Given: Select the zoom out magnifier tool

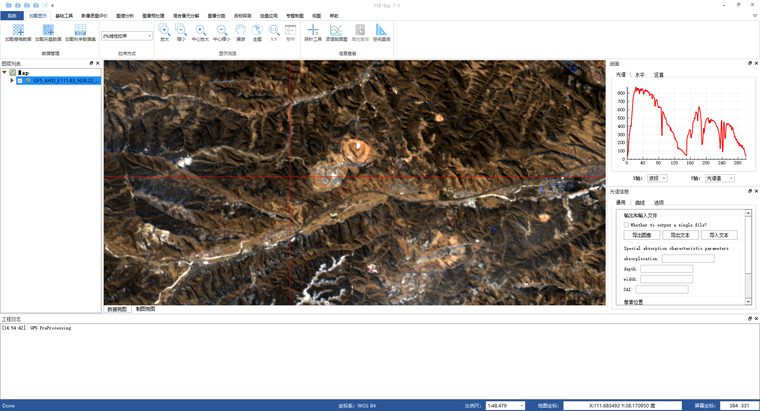Looking at the screenshot, I should click(x=181, y=30).
